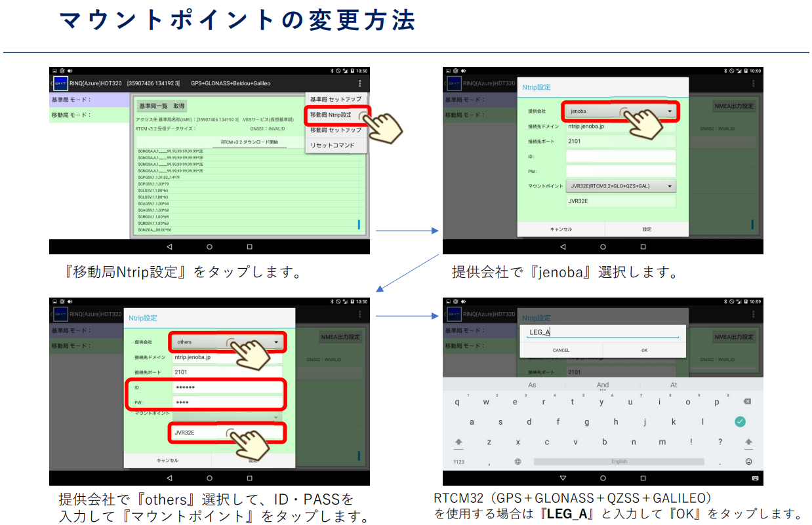Open the emoji smiley key
812x525 pixels.
pos(748,461)
